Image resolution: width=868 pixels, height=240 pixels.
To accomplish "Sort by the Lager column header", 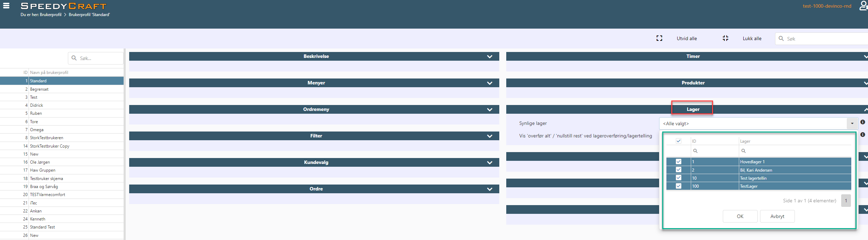I will pyautogui.click(x=795, y=141).
